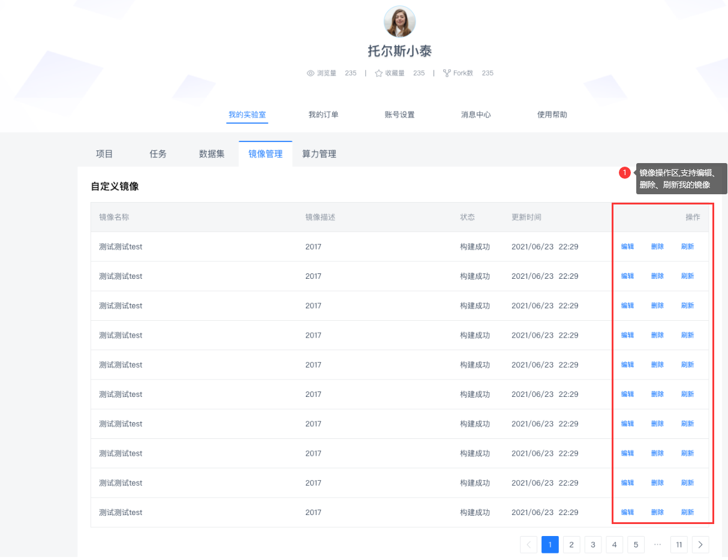
Task: Click the 自定义镜像 section heading
Action: coord(115,186)
